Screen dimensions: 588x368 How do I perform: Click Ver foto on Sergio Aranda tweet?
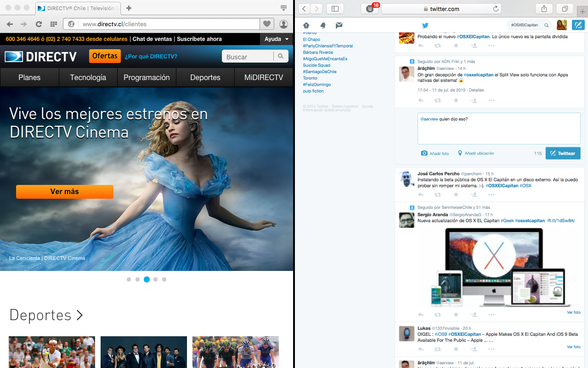pyautogui.click(x=574, y=312)
